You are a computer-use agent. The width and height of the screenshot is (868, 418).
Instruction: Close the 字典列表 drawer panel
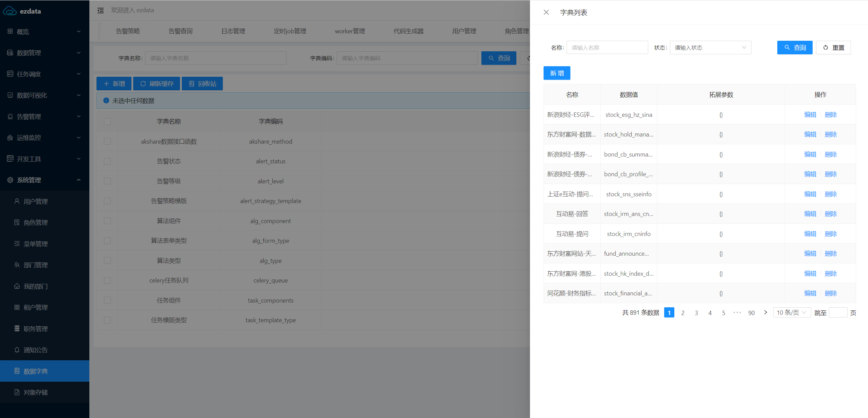tap(546, 13)
